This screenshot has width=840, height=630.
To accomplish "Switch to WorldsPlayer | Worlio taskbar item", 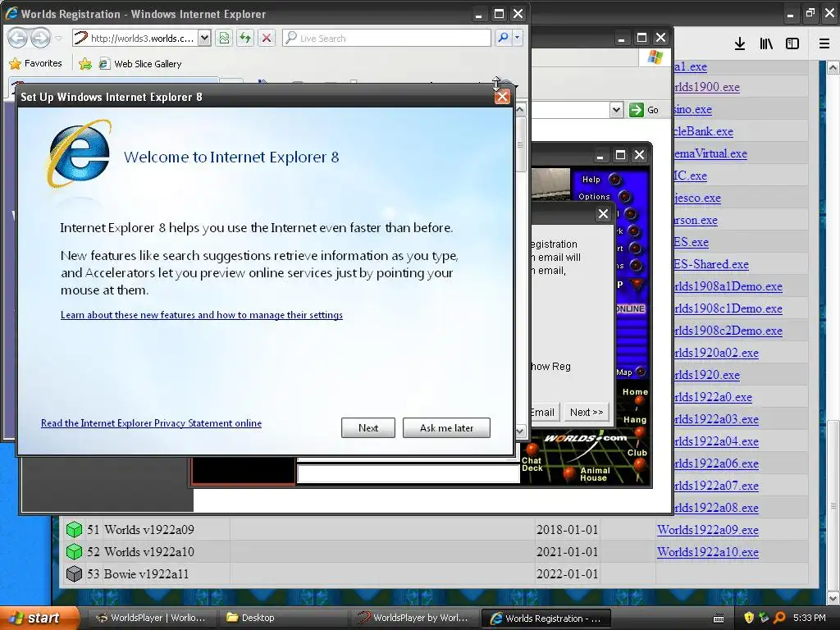I will coord(151,618).
